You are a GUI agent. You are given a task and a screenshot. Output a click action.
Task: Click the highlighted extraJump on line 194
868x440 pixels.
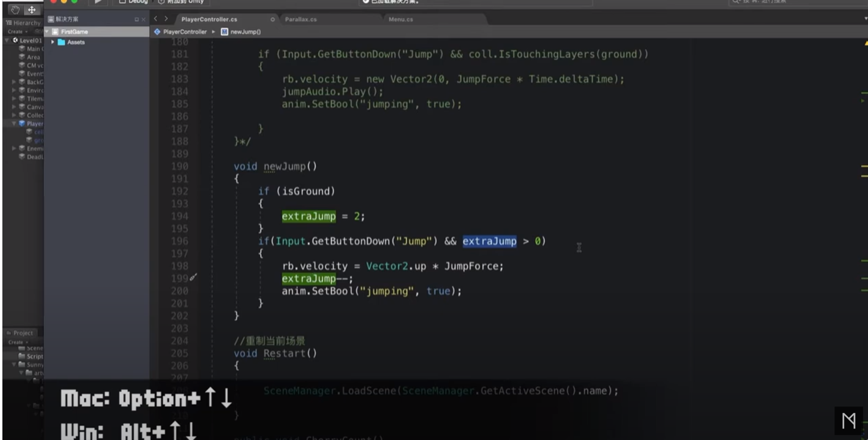[x=308, y=216]
